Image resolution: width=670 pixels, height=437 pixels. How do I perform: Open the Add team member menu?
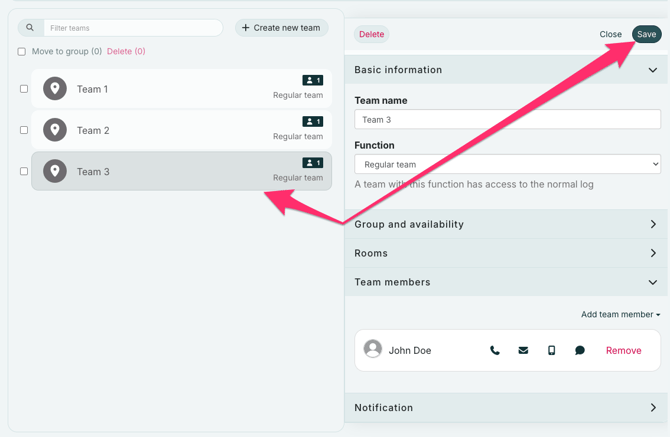620,314
